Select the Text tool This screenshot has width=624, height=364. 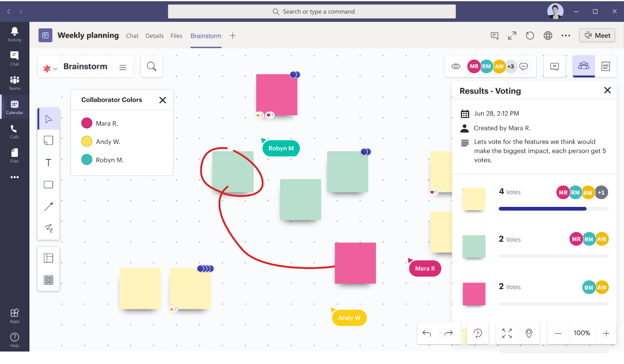coord(48,163)
